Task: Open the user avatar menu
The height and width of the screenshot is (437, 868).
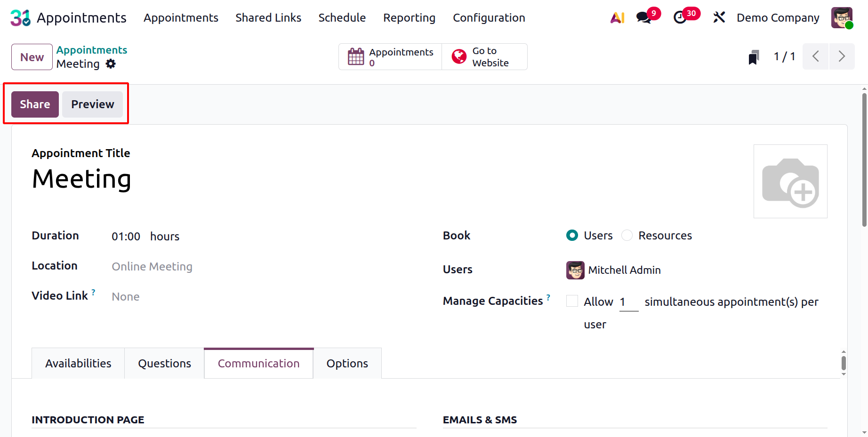Action: click(842, 17)
